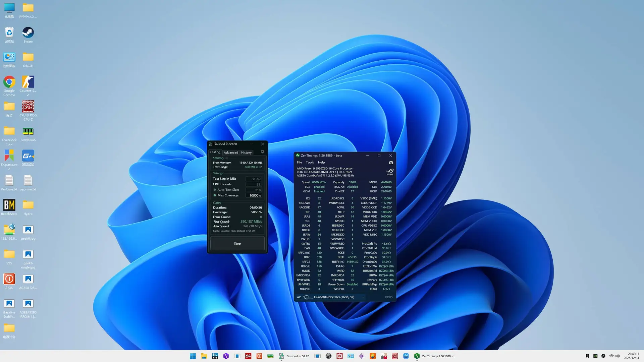
Task: Open memory tester settings gear icon
Action: [263, 152]
